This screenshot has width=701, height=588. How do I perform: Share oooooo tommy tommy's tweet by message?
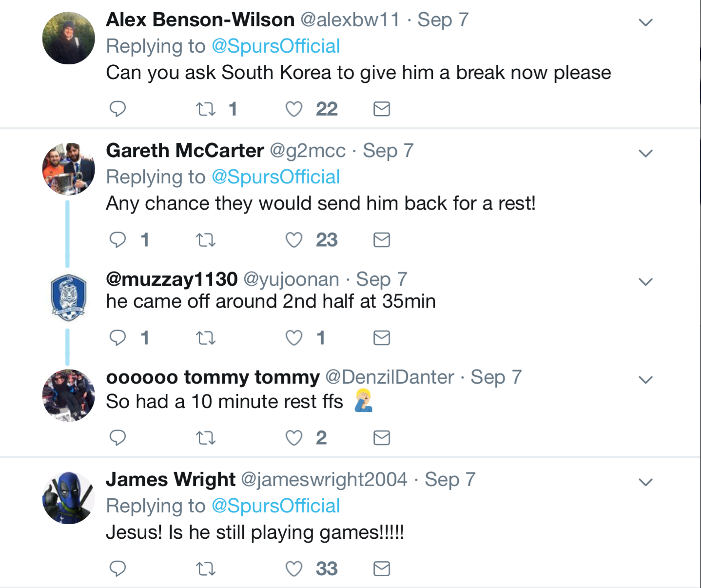[x=382, y=438]
